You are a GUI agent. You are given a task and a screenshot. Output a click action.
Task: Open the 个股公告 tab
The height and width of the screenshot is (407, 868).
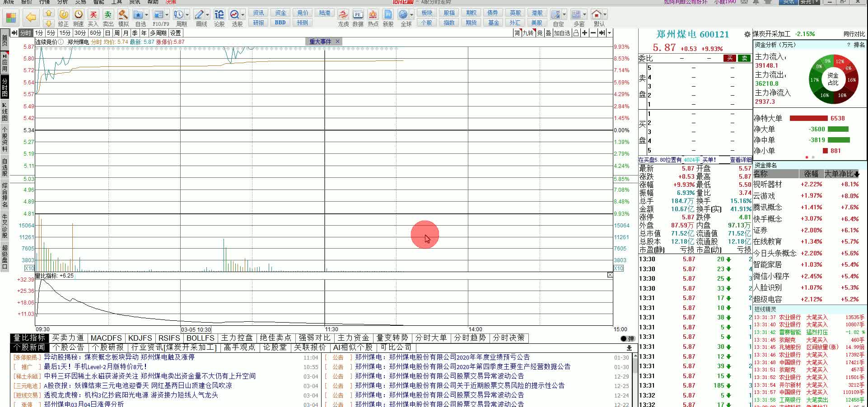[69, 347]
